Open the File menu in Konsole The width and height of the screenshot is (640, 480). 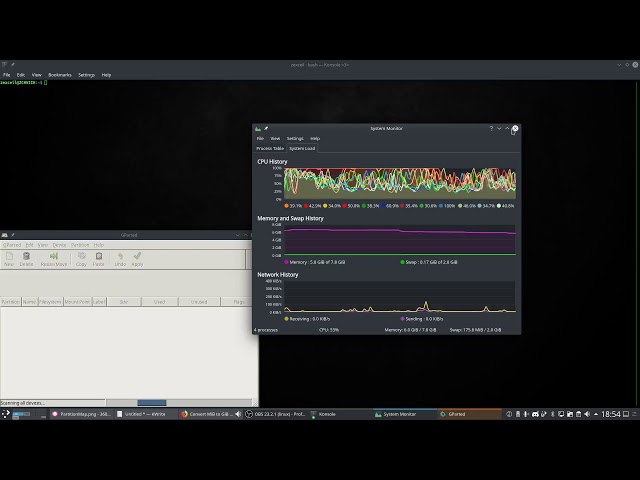click(x=7, y=75)
